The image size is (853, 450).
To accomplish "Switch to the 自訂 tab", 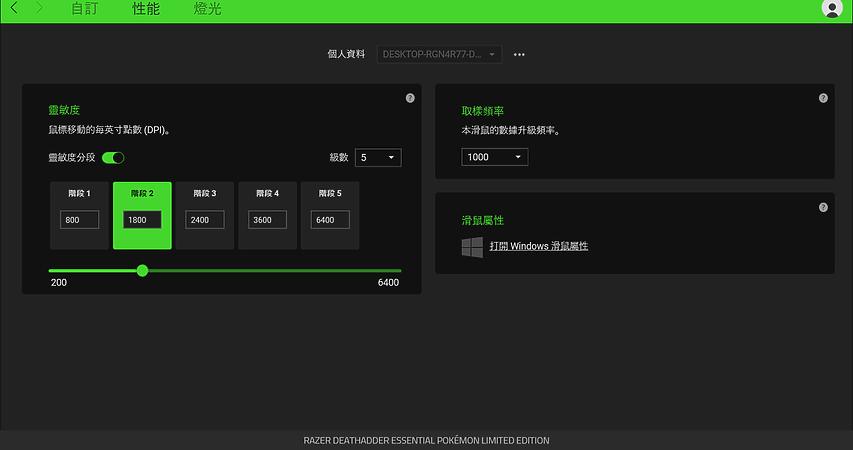I will coord(85,9).
